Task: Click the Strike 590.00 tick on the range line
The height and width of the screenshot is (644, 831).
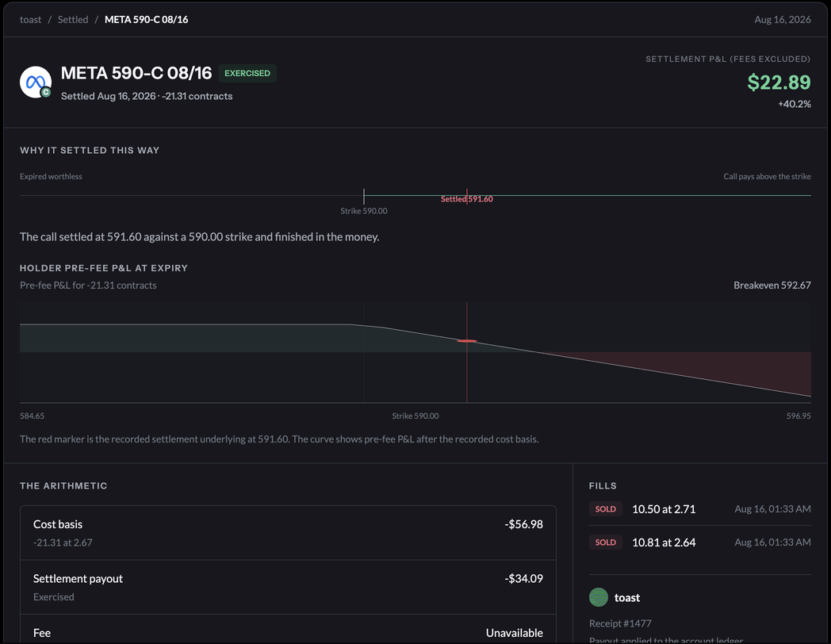Action: [364, 196]
